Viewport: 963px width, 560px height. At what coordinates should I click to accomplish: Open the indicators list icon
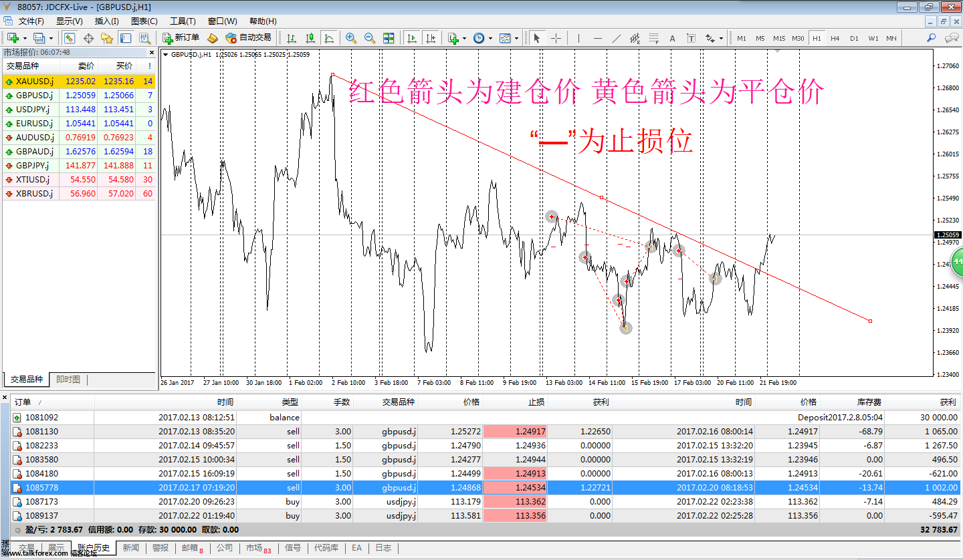453,38
